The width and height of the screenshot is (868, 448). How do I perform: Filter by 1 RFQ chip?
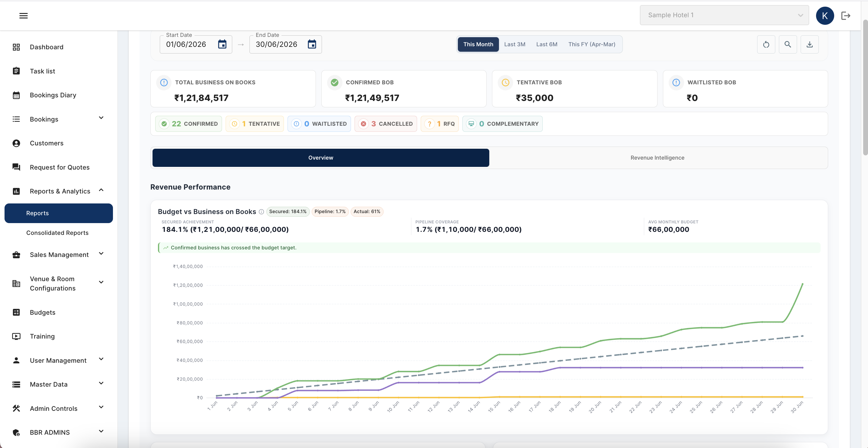(x=440, y=124)
